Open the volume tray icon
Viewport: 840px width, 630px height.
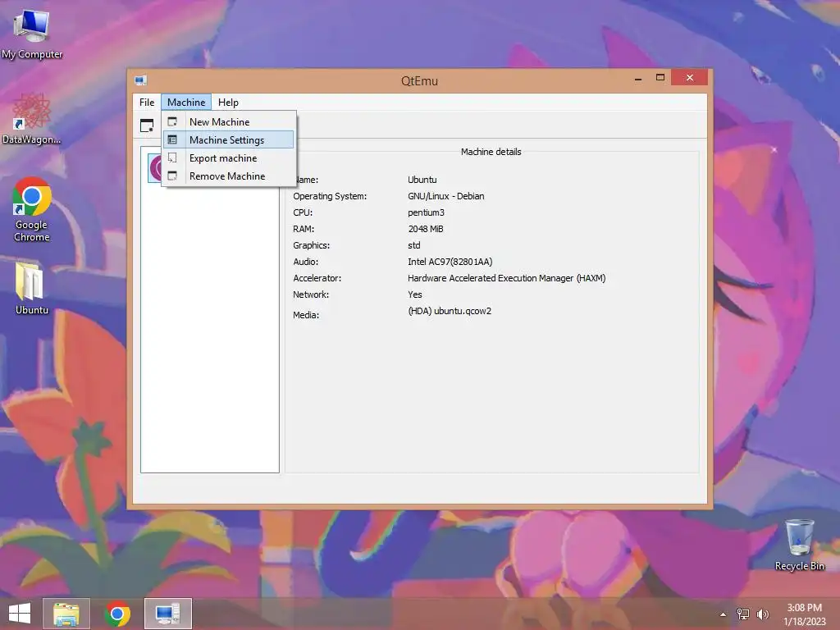[762, 614]
